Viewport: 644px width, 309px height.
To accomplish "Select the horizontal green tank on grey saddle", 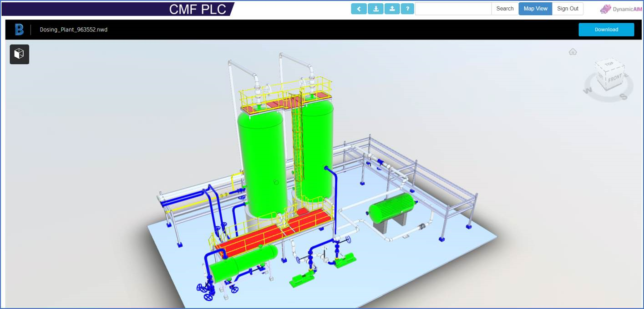I will coord(391,208).
